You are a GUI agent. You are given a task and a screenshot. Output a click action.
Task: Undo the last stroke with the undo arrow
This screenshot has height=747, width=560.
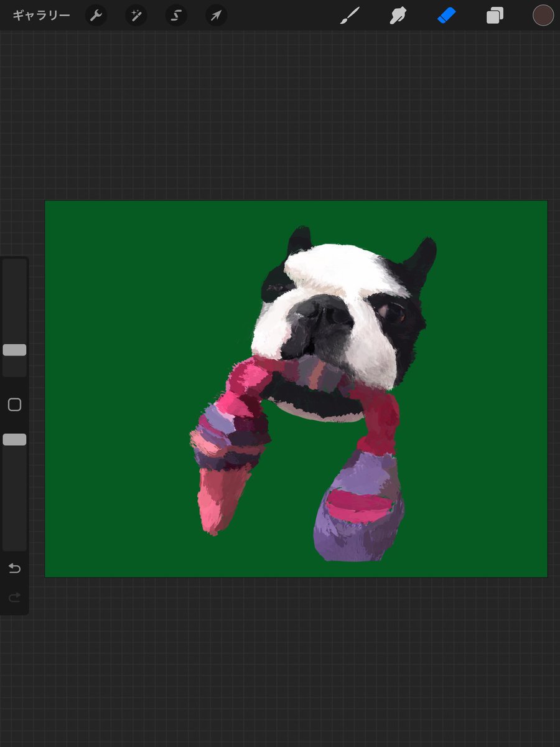tap(14, 568)
